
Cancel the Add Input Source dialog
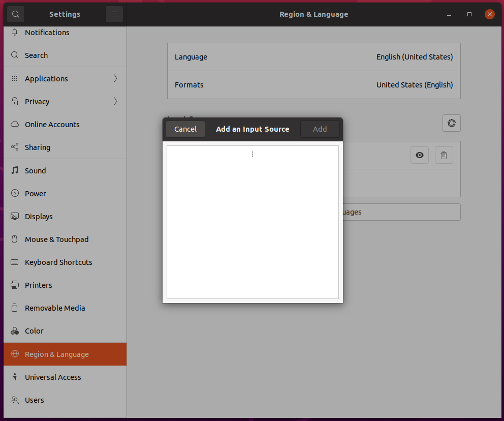click(x=185, y=129)
